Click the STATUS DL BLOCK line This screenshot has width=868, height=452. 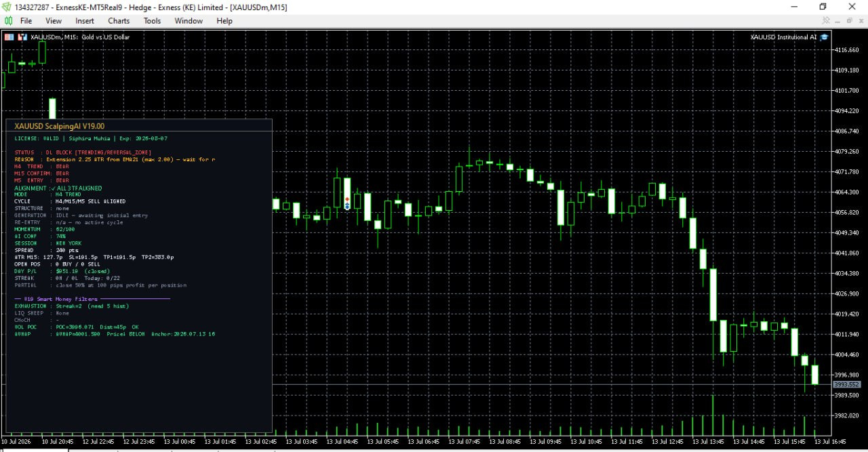click(83, 152)
